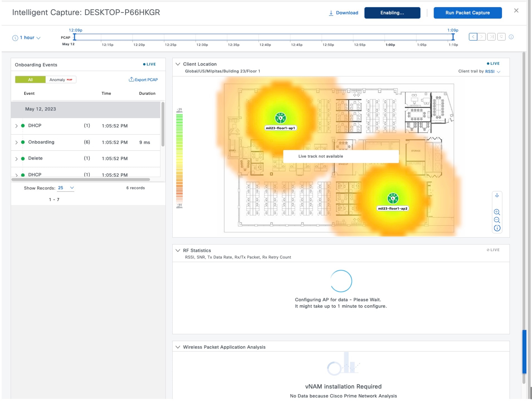Screen dimensions: 532x407
Task: Open the Client trail by RSSI dropdown
Action: coord(493,72)
